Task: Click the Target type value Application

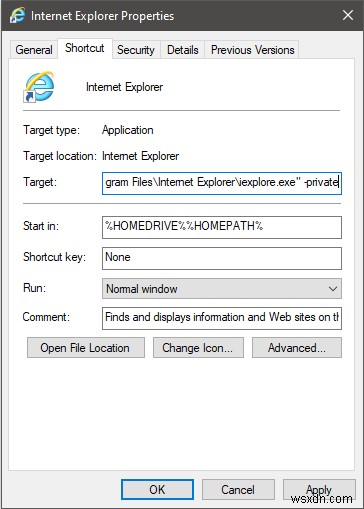Action: point(128,130)
